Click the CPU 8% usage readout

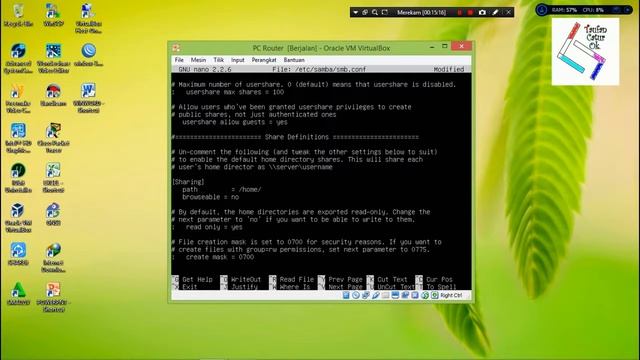click(x=593, y=10)
